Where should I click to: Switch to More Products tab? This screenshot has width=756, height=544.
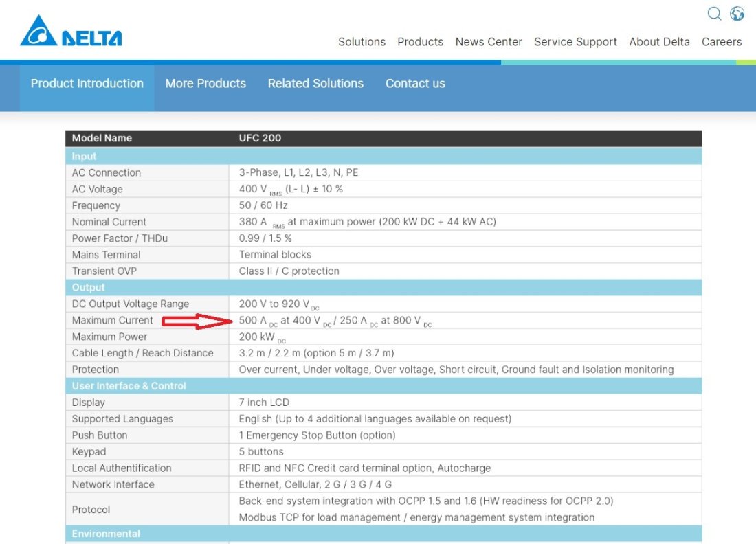coord(205,84)
